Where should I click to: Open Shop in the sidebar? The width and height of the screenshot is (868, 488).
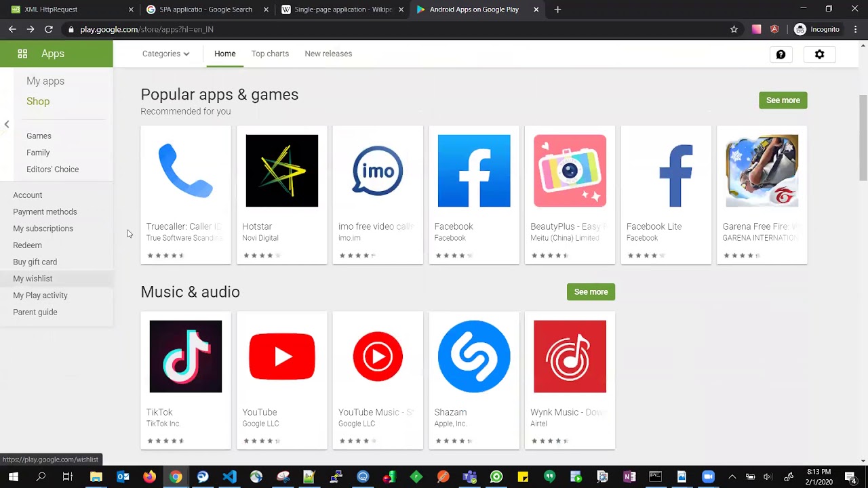coord(38,101)
